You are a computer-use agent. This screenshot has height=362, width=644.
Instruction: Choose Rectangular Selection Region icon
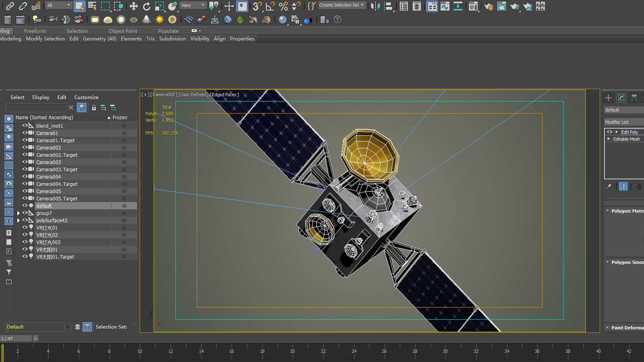(105, 6)
